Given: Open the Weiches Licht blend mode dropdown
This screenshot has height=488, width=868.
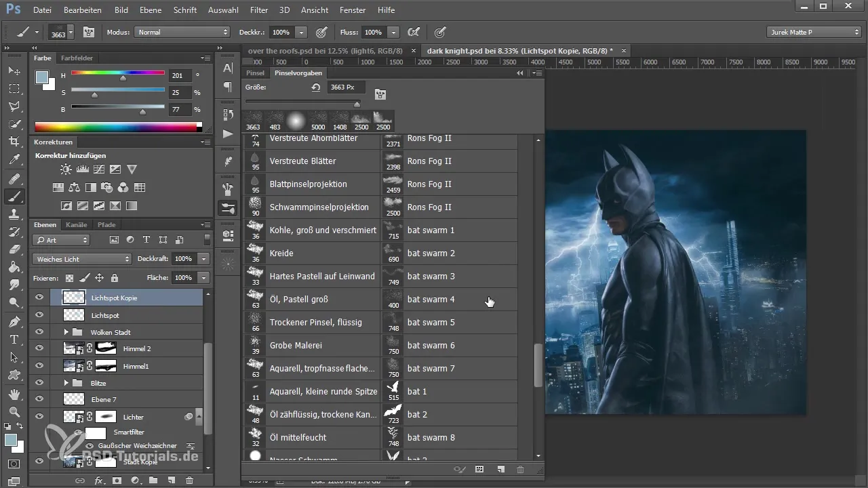Looking at the screenshot, I should coord(82,259).
